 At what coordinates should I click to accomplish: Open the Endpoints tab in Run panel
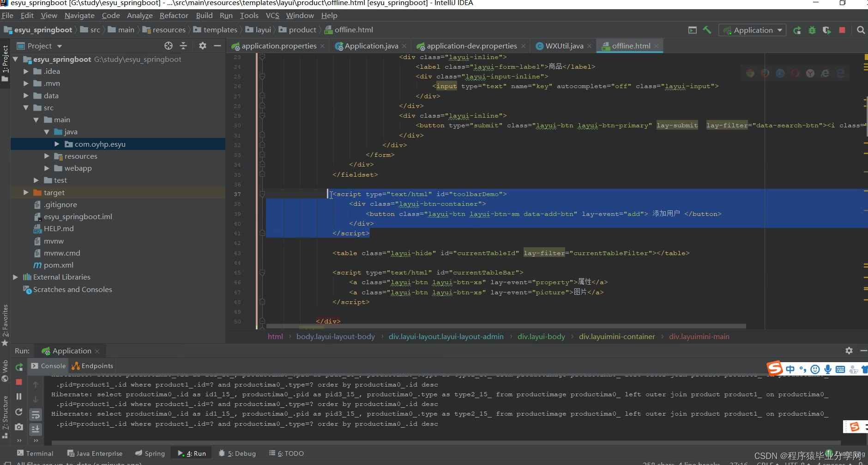pyautogui.click(x=92, y=366)
